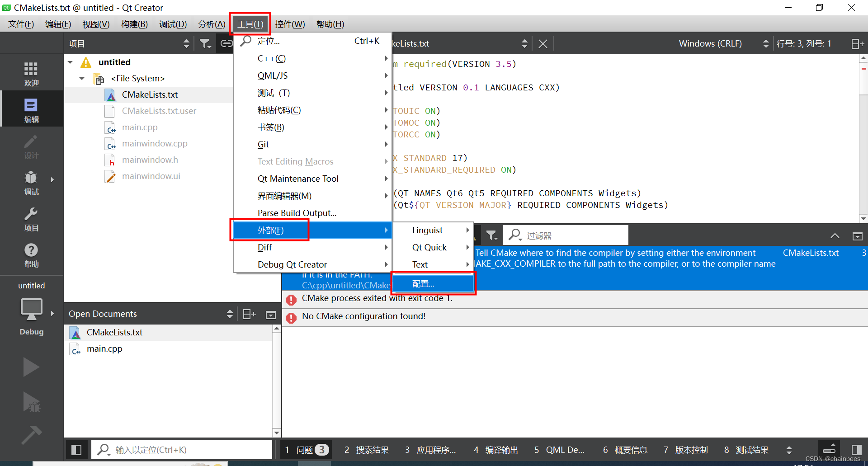Select 外部(E) menu entry
Viewport: 868px width, 466px height.
(312, 230)
